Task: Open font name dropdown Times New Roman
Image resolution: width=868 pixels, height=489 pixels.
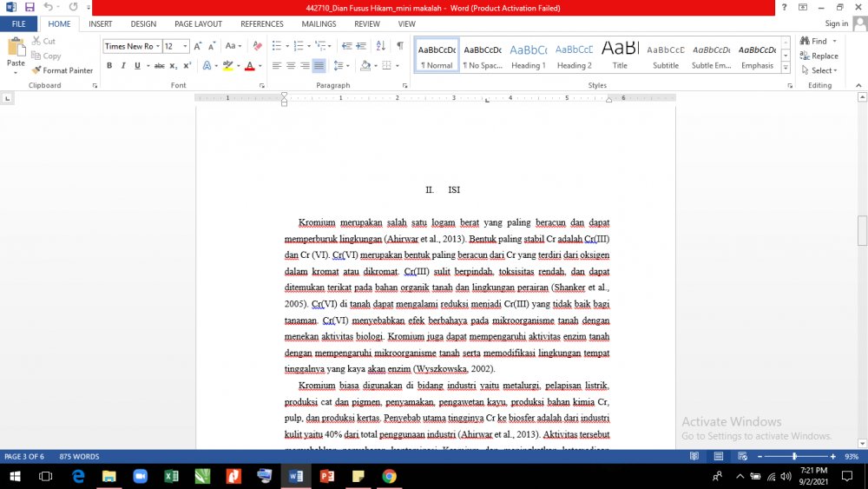Action: click(158, 46)
